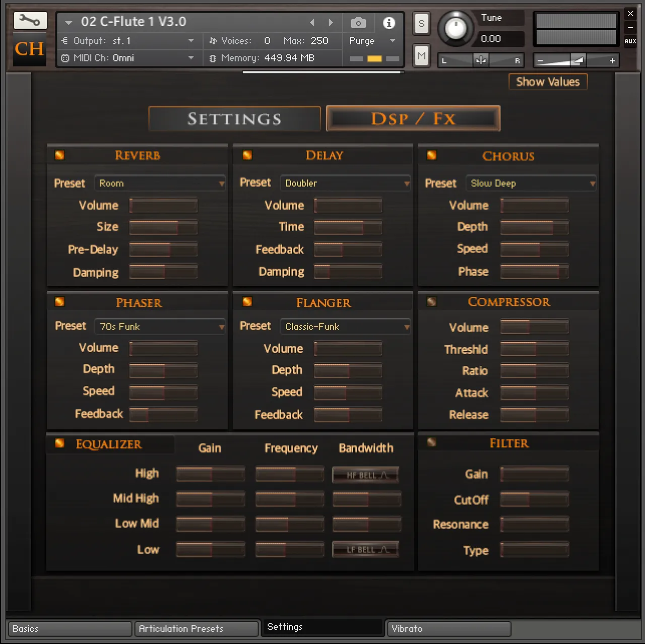Screen dimensions: 645x644
Task: Open the Phaser preset dropdown 70s Funk
Action: [x=160, y=327]
